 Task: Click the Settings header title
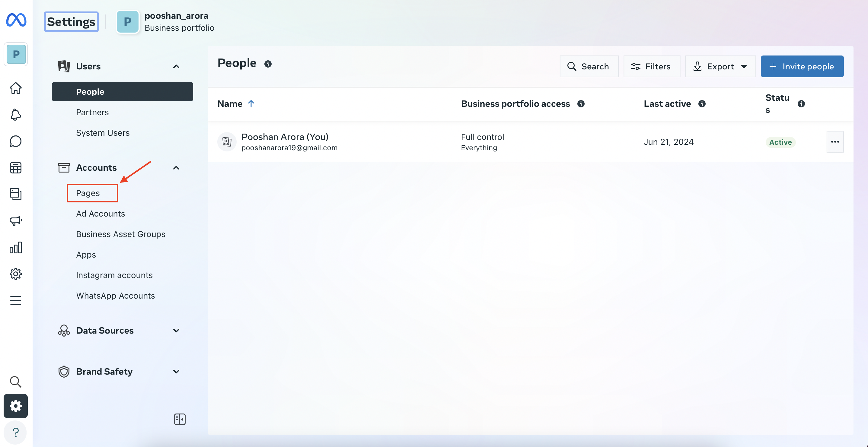coord(71,21)
